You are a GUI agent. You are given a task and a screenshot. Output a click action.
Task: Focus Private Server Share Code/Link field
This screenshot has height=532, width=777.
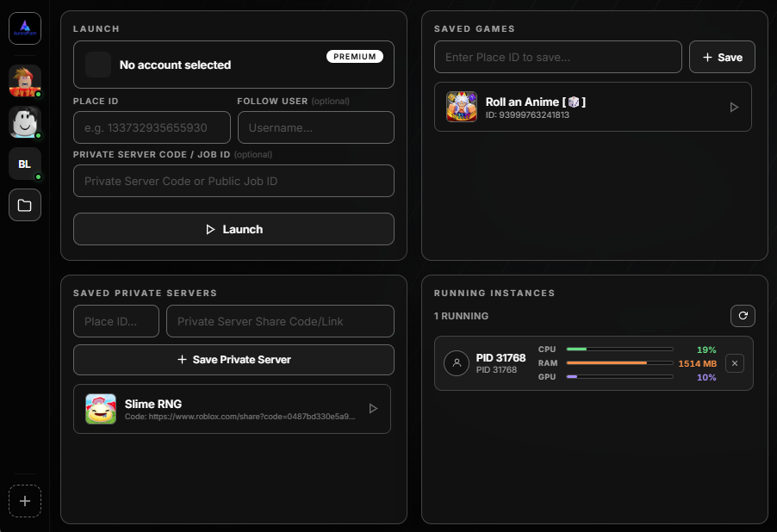[280, 321]
